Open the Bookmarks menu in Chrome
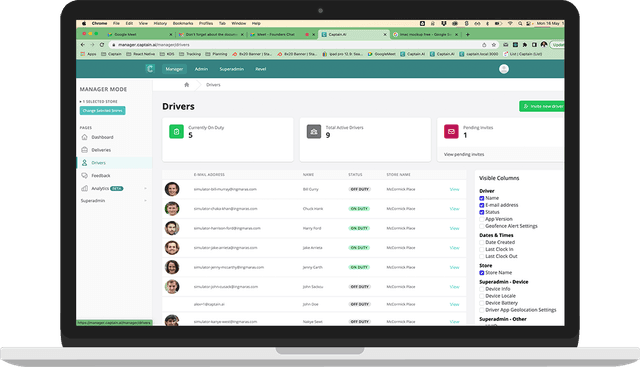This screenshot has width=640, height=367. tap(183, 23)
